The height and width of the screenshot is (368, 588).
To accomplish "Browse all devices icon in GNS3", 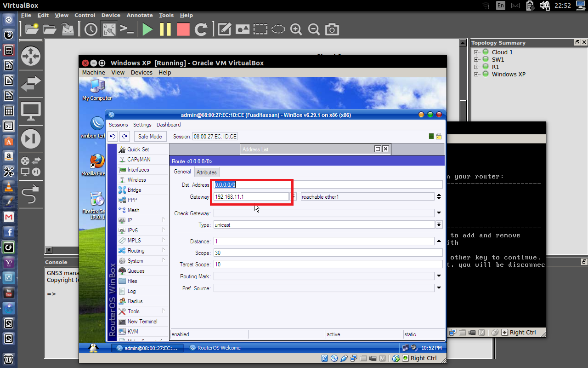I will (31, 166).
